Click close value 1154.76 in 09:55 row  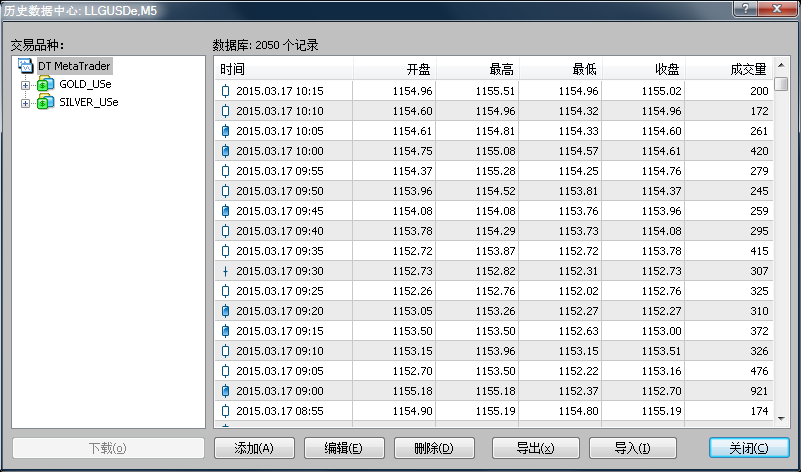pos(662,171)
